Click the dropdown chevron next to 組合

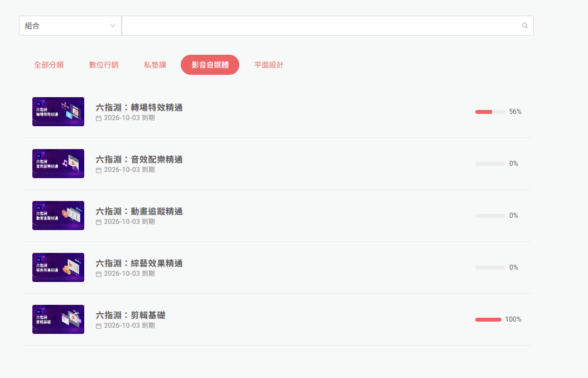112,26
